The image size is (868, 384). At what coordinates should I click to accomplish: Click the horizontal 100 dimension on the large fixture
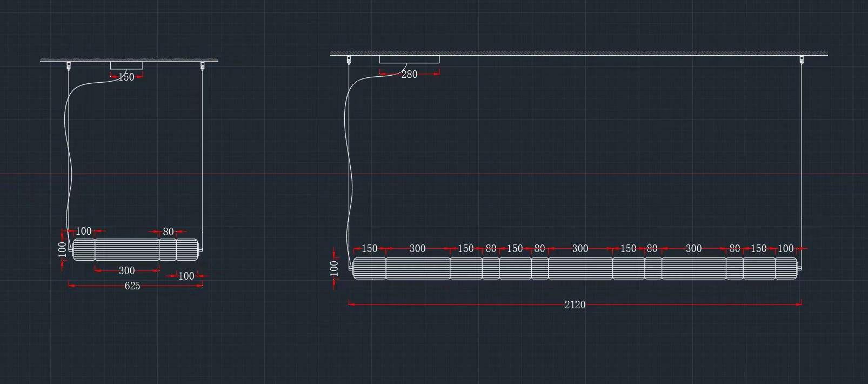tap(785, 248)
